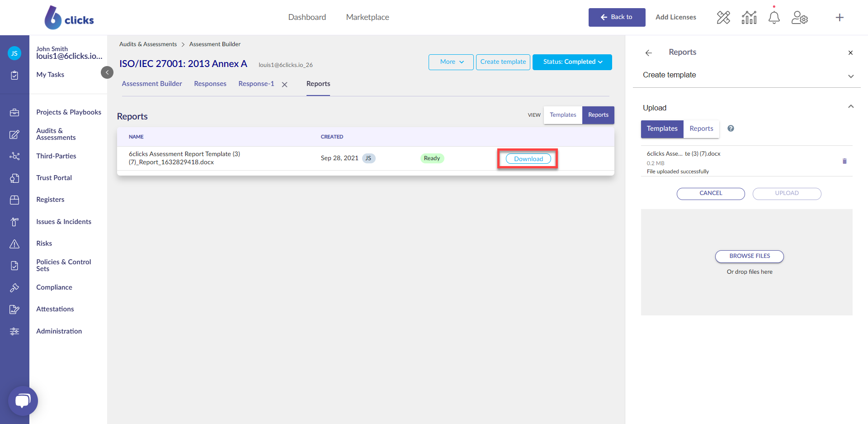
Task: Switch view to Templates
Action: click(x=563, y=115)
